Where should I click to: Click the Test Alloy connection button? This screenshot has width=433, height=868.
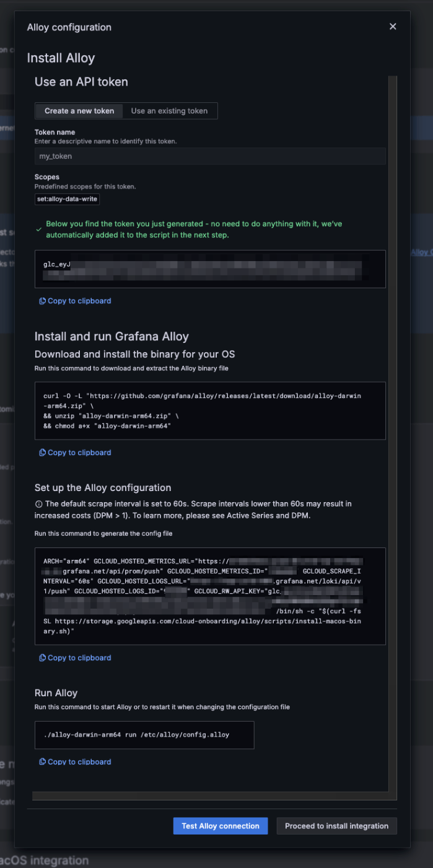[221, 826]
